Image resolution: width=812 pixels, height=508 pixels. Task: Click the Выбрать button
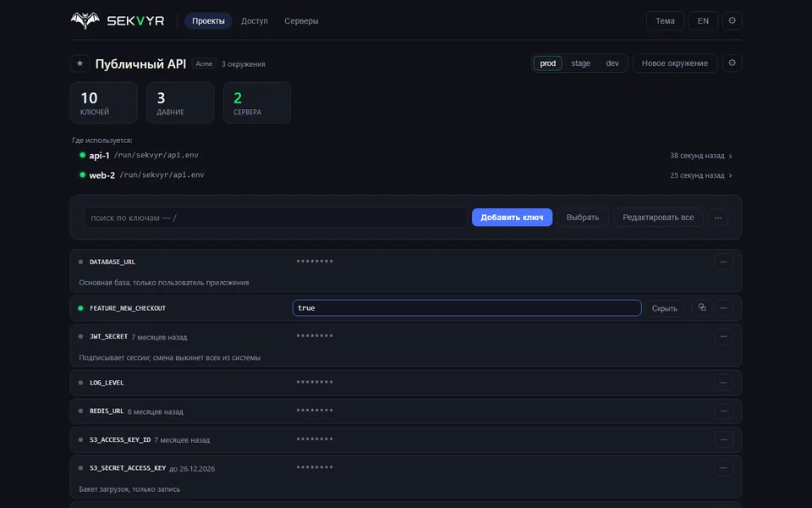click(x=583, y=218)
